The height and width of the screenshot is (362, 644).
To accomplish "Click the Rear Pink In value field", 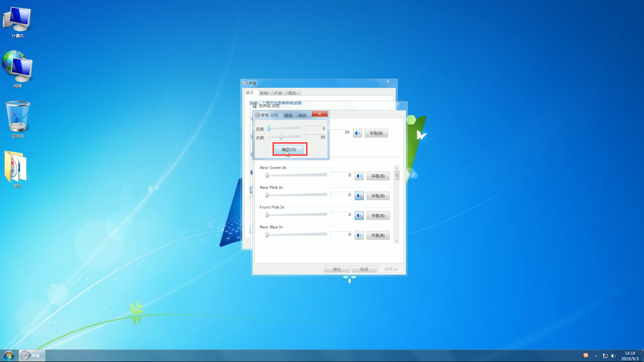I will [341, 195].
